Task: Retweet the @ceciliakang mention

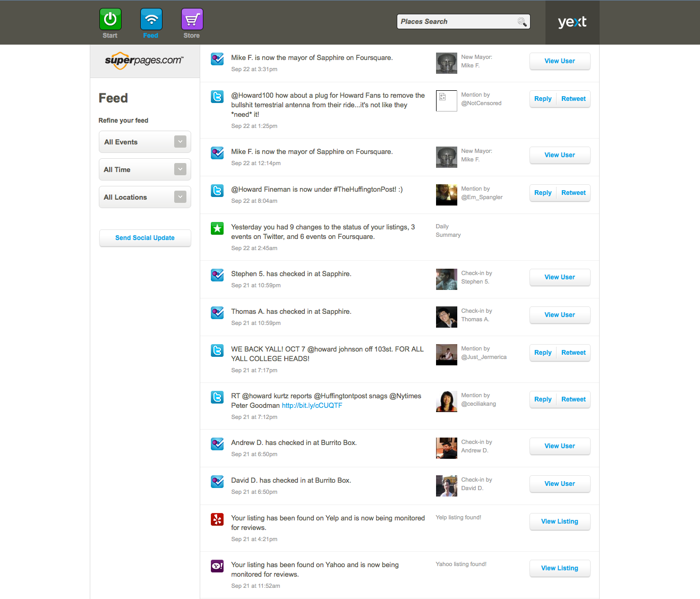Action: pyautogui.click(x=574, y=399)
